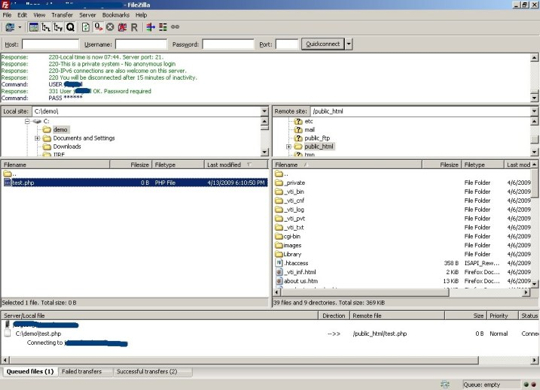Open the Site Manager icon
Image resolution: width=540 pixels, height=390 pixels.
pyautogui.click(x=10, y=27)
